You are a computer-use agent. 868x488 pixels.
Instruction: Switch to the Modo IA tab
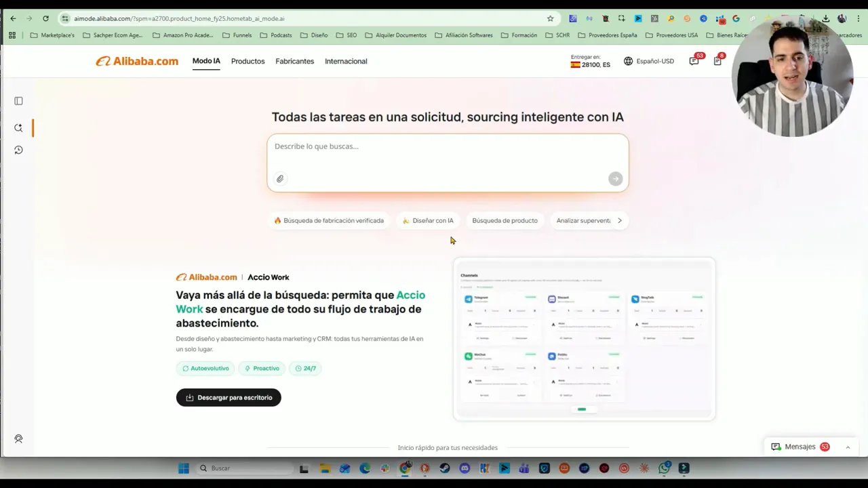point(206,61)
